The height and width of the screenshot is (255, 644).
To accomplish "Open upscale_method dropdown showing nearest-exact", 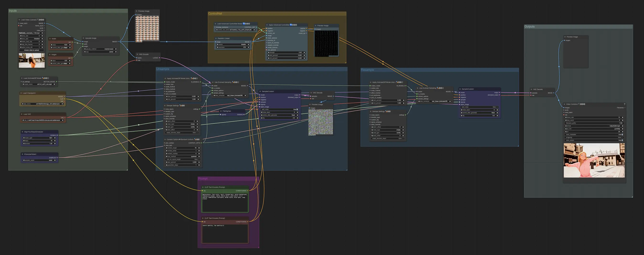I will tap(100, 49).
